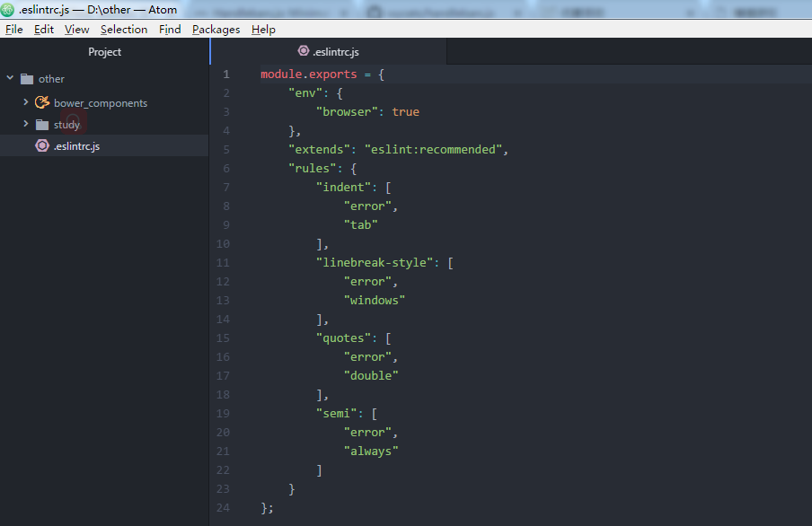Click the "semi" key in the code
812x526 pixels.
(337, 414)
